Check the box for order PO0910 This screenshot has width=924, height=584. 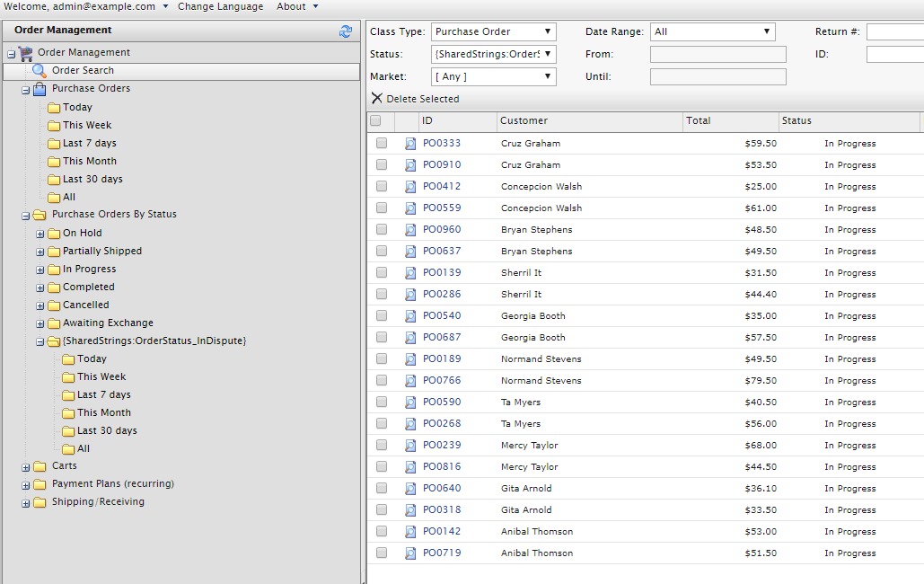point(382,165)
